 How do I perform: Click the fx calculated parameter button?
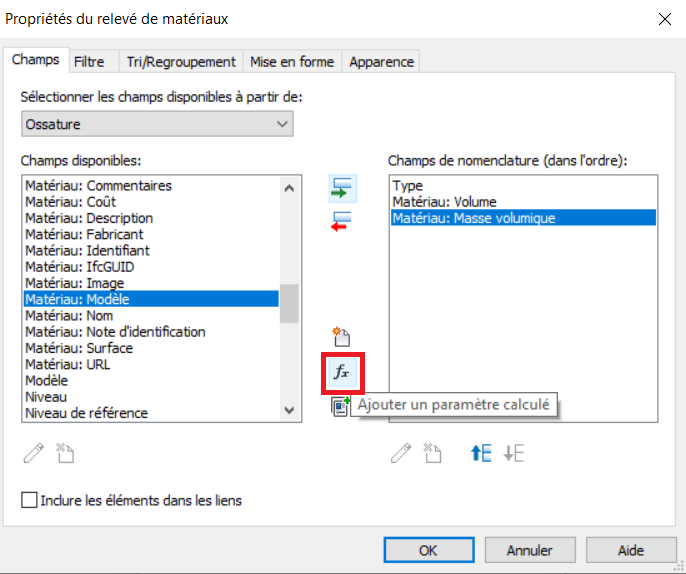342,373
